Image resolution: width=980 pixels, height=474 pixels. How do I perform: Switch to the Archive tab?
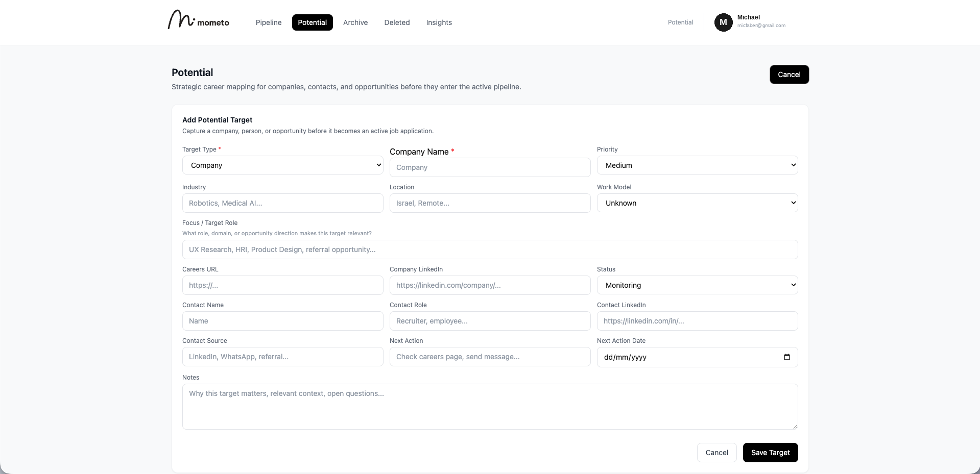[x=355, y=22]
